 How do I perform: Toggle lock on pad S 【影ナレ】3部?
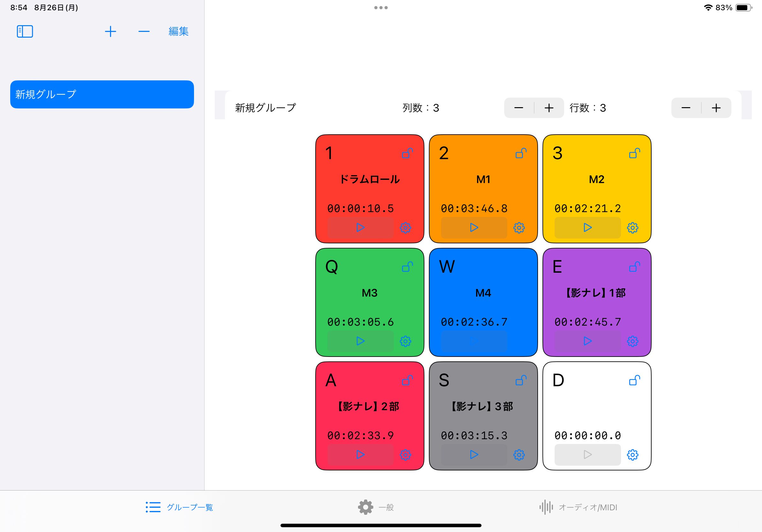coord(521,380)
